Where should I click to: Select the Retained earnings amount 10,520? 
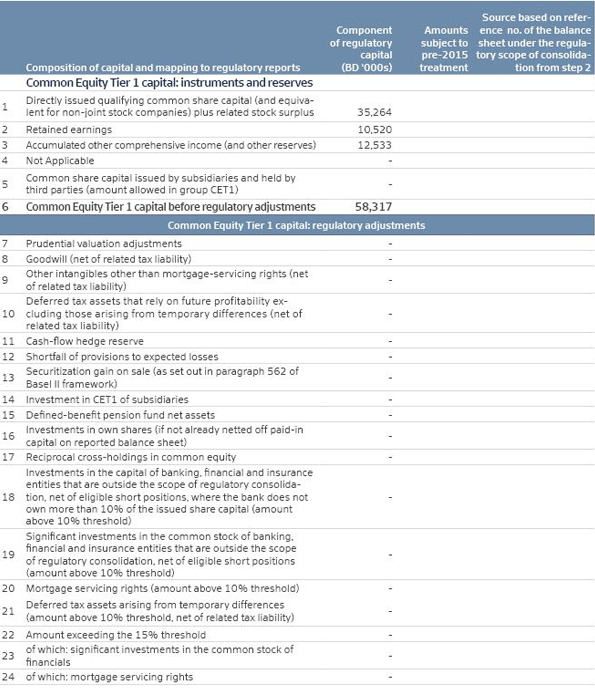point(374,130)
